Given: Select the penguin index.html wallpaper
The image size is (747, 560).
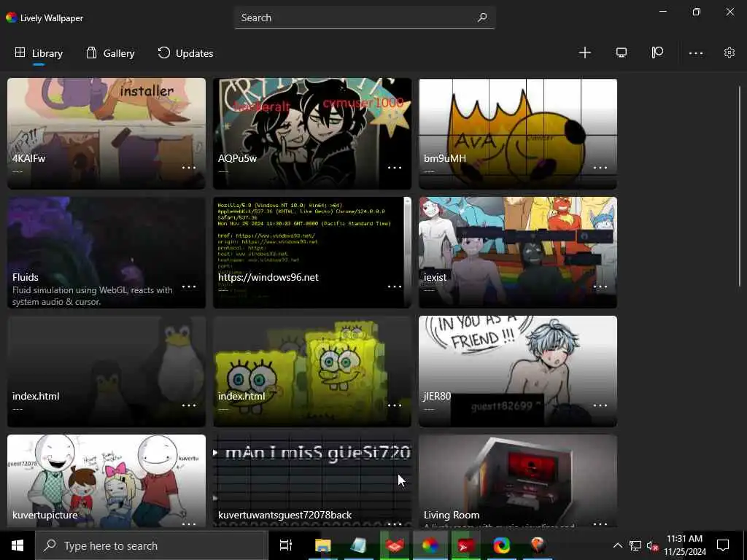Looking at the screenshot, I should click(107, 371).
